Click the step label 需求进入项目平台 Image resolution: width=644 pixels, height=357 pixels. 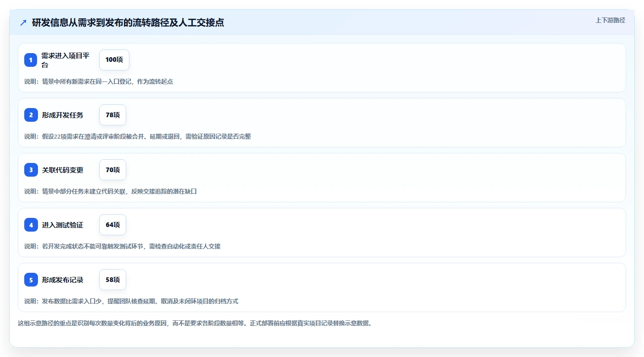[x=65, y=60]
